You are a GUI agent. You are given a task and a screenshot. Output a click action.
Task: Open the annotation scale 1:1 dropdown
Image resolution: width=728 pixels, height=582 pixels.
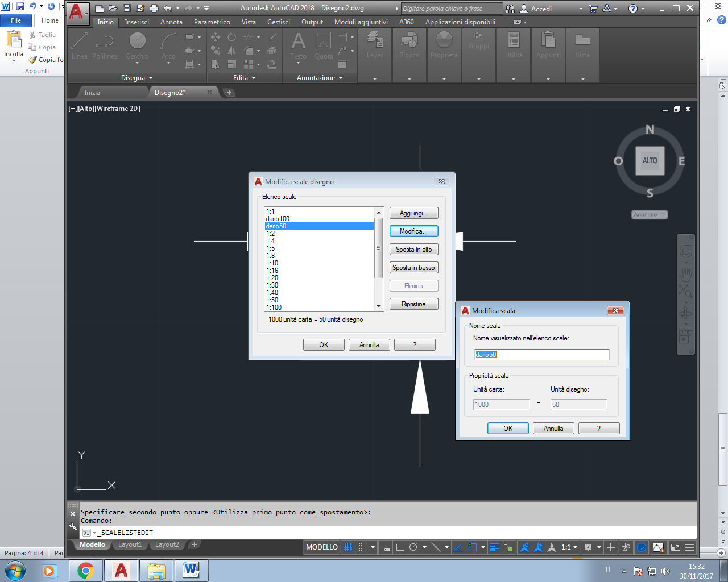coord(569,547)
